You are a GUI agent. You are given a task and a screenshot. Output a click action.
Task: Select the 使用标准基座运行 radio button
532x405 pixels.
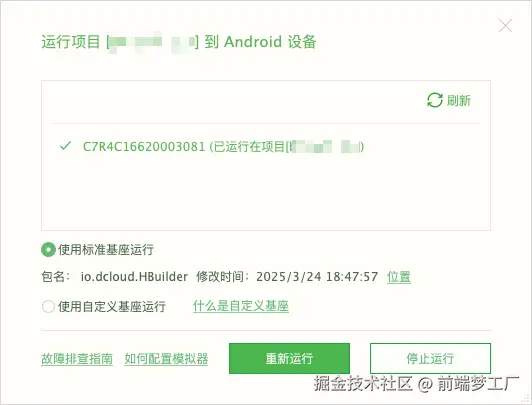pos(48,250)
